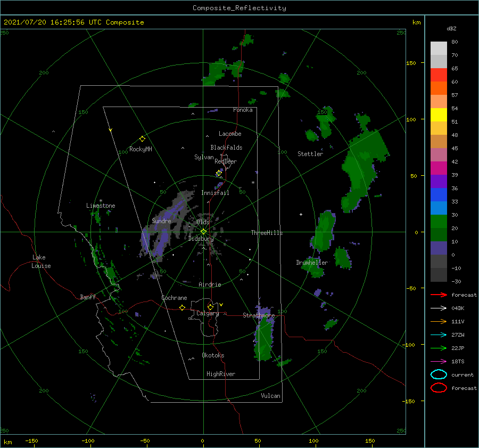
Task: Click the asterisk marker above Limestone
Action: 101,201
